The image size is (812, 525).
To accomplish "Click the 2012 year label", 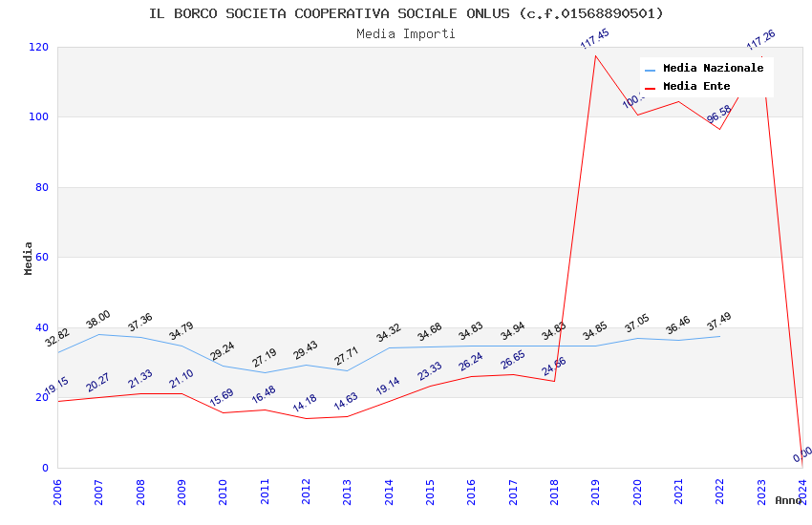I will (x=306, y=492).
